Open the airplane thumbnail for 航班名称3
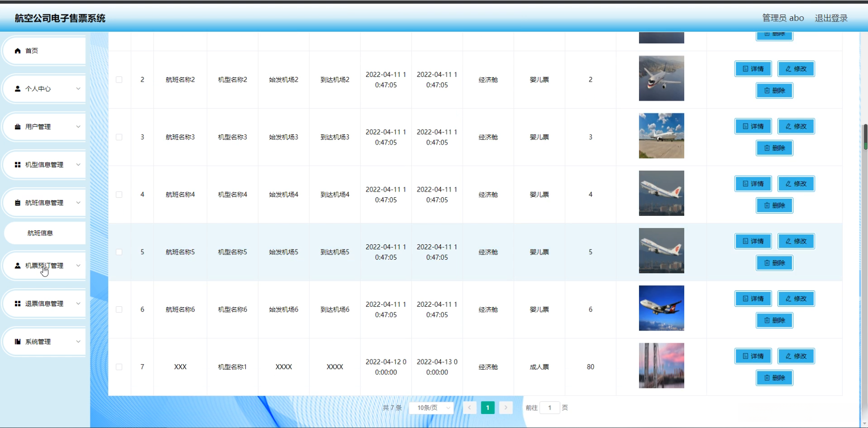The height and width of the screenshot is (428, 868). click(661, 136)
